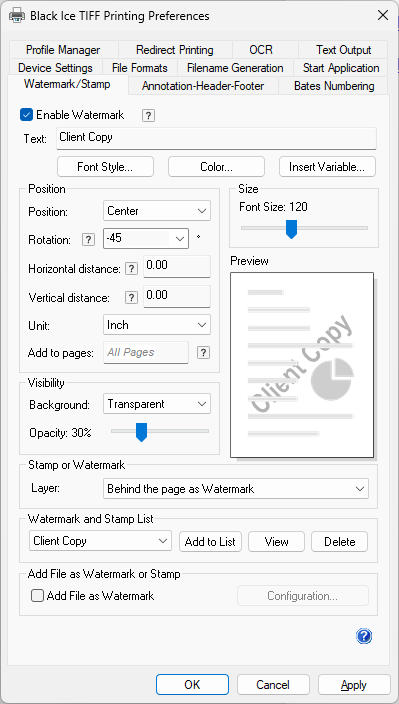Open the Unit dropdown showing Inch

click(157, 325)
